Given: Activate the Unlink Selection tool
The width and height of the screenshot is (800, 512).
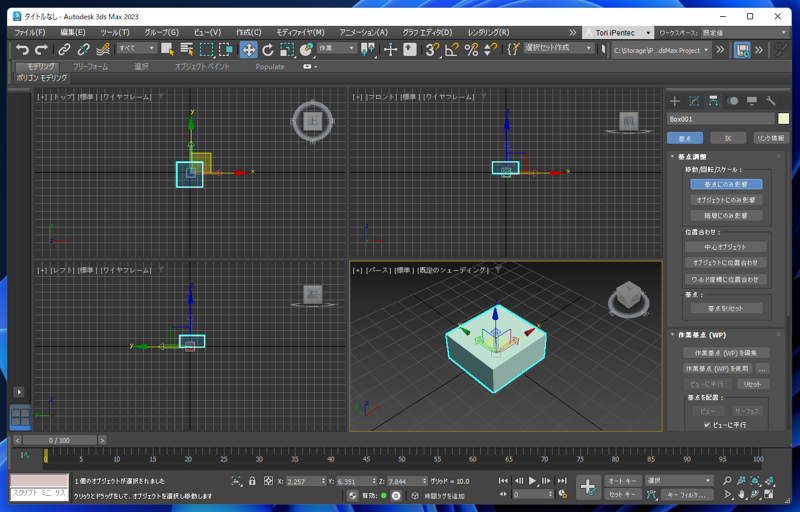Looking at the screenshot, I should pyautogui.click(x=83, y=50).
